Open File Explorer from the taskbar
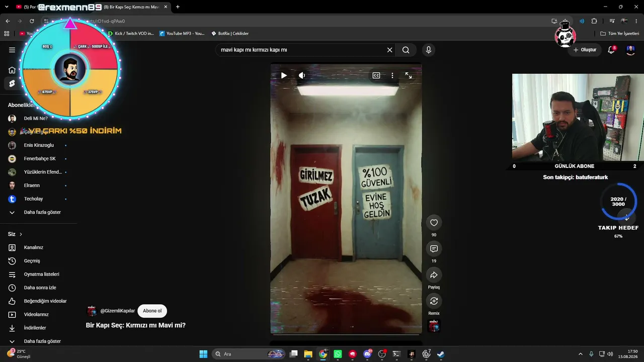Screen dimensions: 644x362 point(308,354)
